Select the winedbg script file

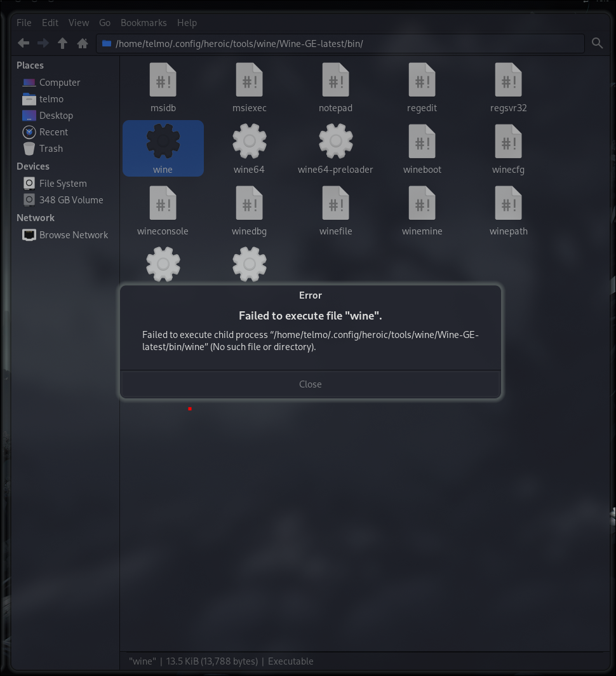pos(249,203)
